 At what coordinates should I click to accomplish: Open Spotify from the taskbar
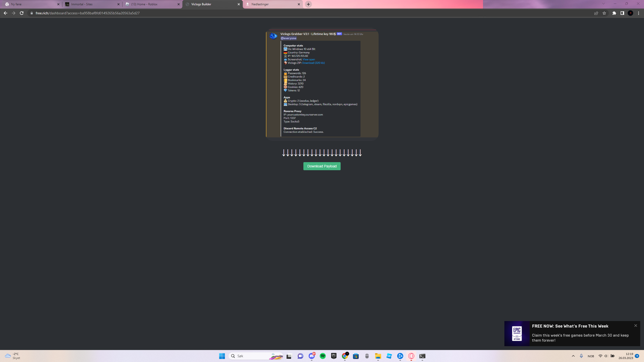323,356
